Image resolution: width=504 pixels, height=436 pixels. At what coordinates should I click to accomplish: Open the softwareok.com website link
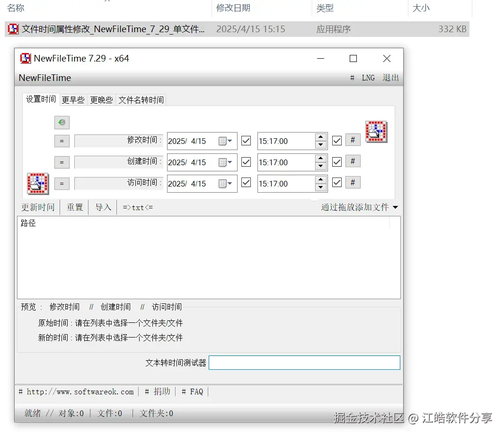76,392
